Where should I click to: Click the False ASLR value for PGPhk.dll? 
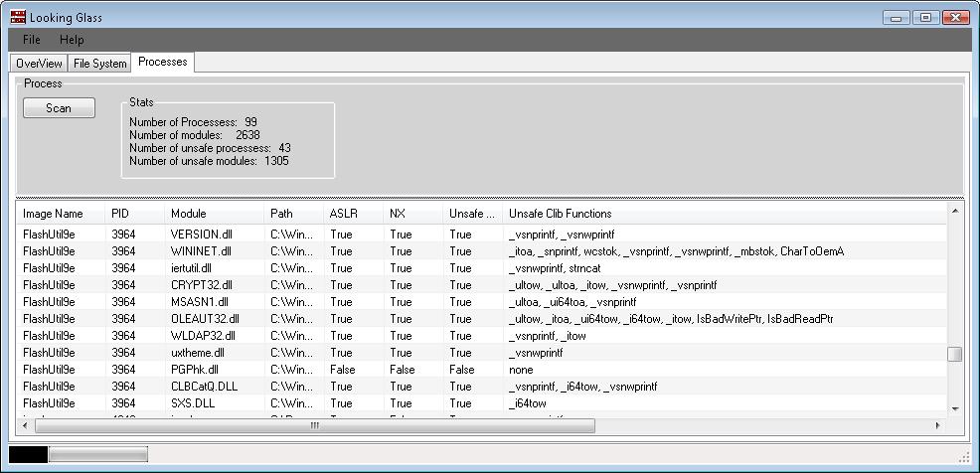click(x=342, y=370)
